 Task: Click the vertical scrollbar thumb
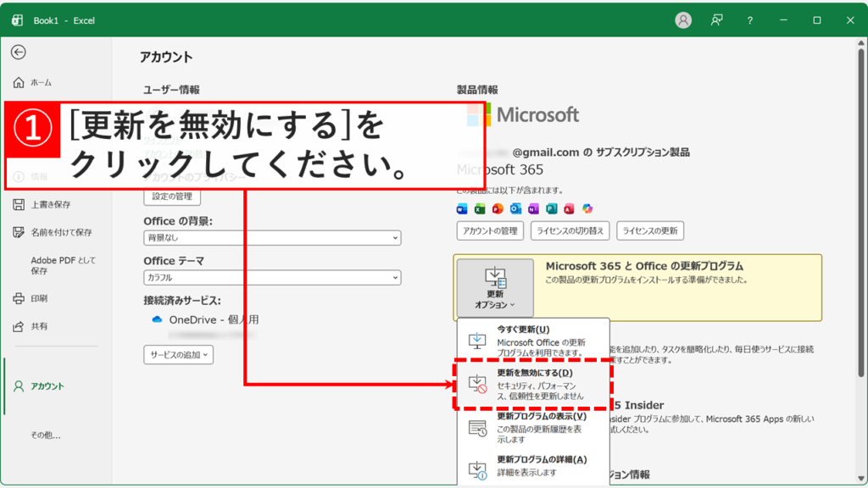coord(861,213)
